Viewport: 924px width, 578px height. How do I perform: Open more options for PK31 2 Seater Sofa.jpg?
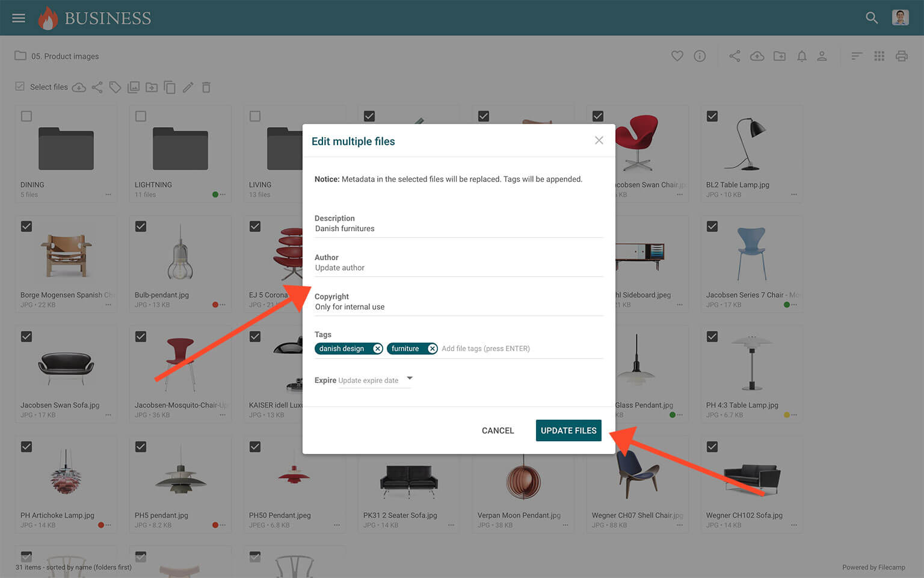point(451,525)
